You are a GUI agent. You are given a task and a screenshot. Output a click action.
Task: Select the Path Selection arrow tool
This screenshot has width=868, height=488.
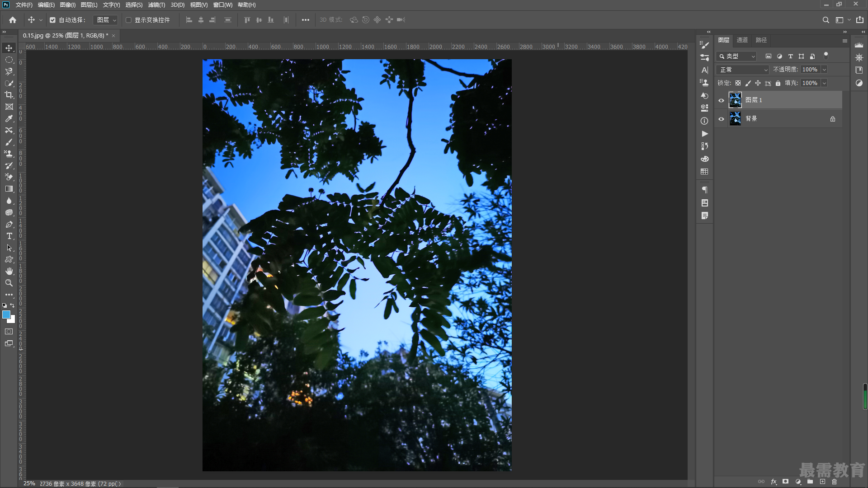coord(9,248)
